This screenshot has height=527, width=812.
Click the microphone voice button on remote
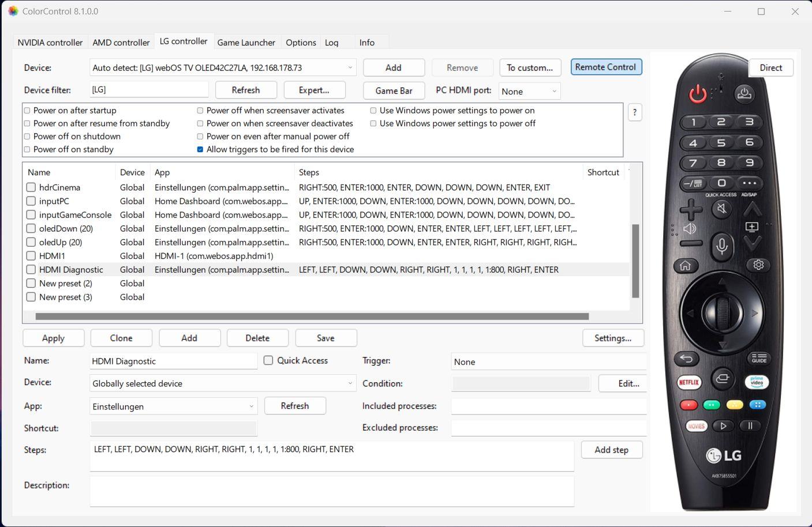click(x=721, y=246)
